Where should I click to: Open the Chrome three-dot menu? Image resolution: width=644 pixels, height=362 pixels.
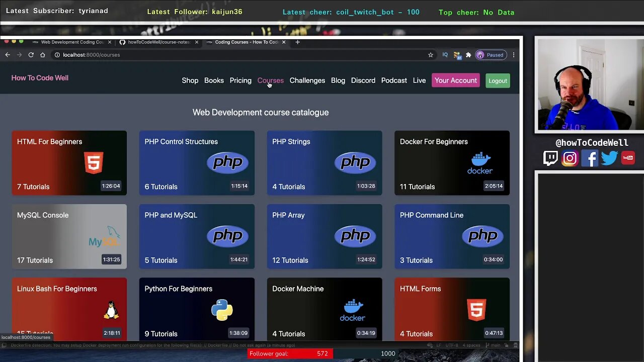(x=513, y=55)
